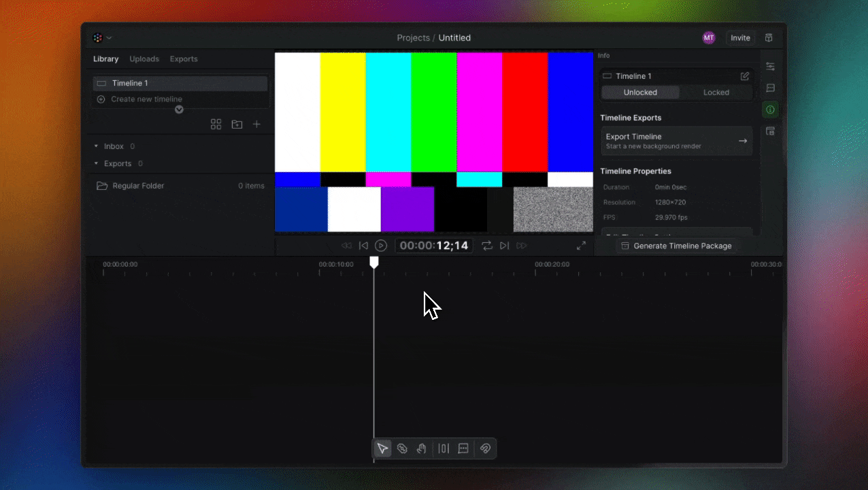
Task: Click the Projects breadcrumb link
Action: [x=413, y=38]
